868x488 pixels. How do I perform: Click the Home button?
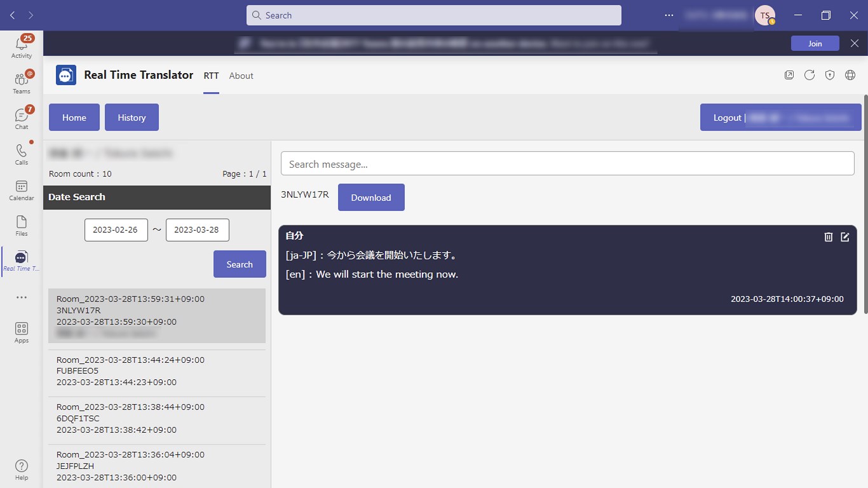[74, 118]
